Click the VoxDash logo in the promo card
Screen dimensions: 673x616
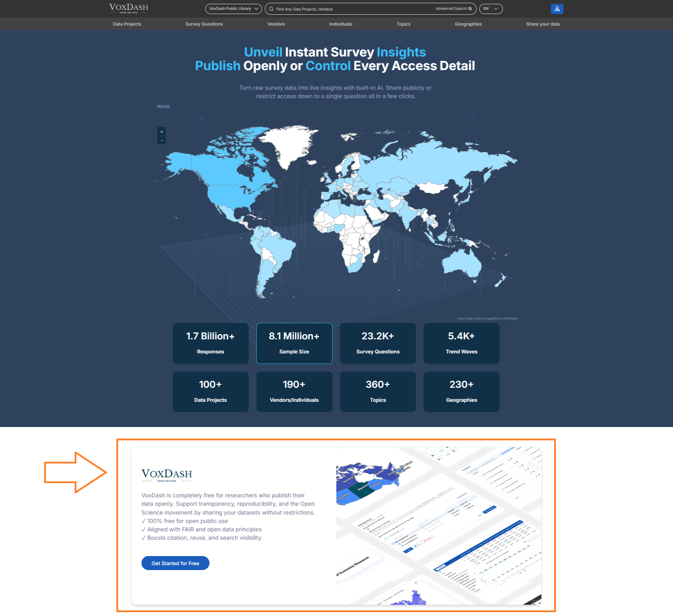[166, 475]
